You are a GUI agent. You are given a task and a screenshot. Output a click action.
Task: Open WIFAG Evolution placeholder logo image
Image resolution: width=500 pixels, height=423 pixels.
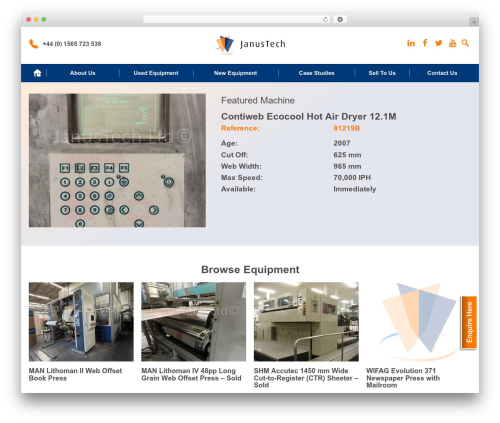tap(419, 322)
